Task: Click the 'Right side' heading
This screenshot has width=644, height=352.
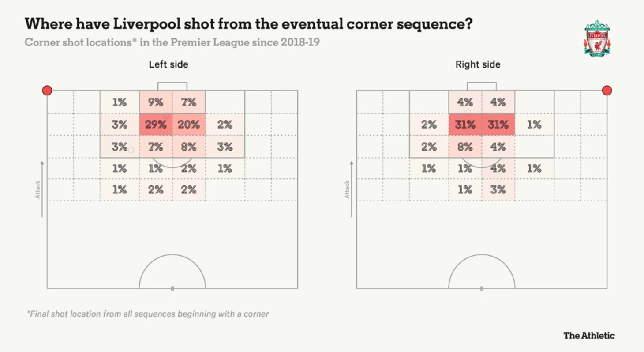Action: tap(478, 64)
